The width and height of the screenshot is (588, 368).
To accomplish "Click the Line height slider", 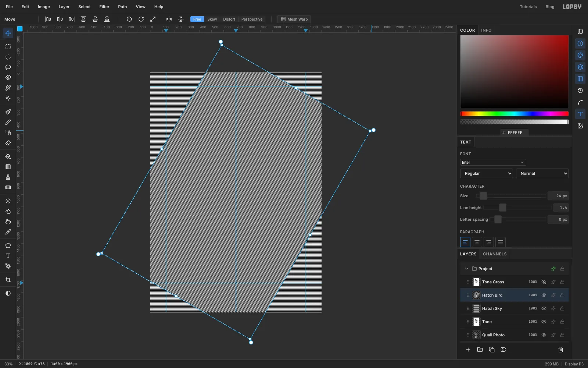I will pos(517,208).
